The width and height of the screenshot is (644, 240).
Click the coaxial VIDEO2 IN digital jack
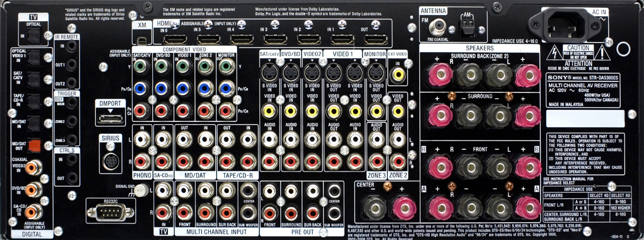(x=34, y=167)
